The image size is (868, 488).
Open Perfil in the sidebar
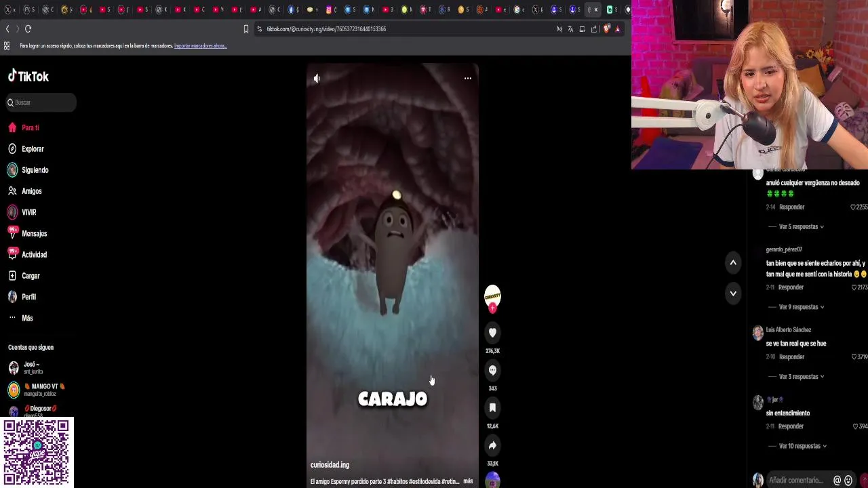(28, 297)
